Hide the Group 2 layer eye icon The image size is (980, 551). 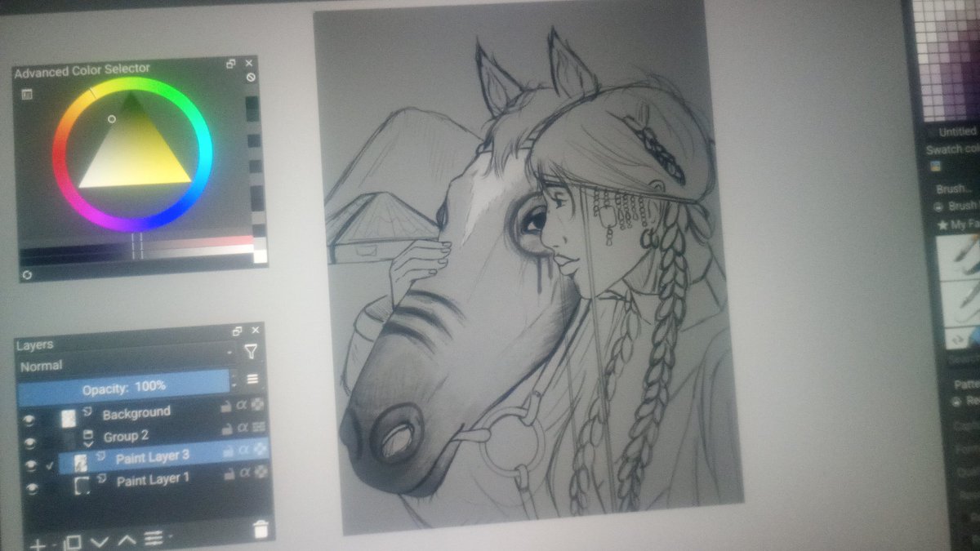(x=30, y=443)
